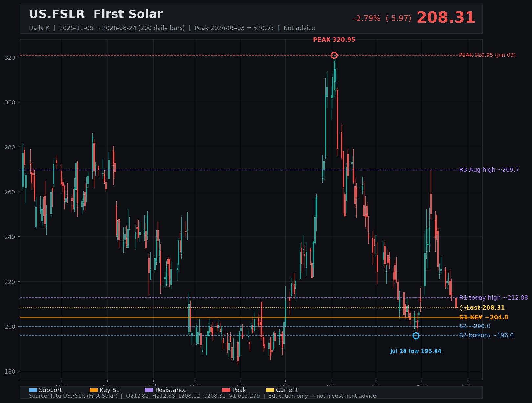Click the 220 y-axis tick label
Screen dimensions: 532x403
pos(11,282)
